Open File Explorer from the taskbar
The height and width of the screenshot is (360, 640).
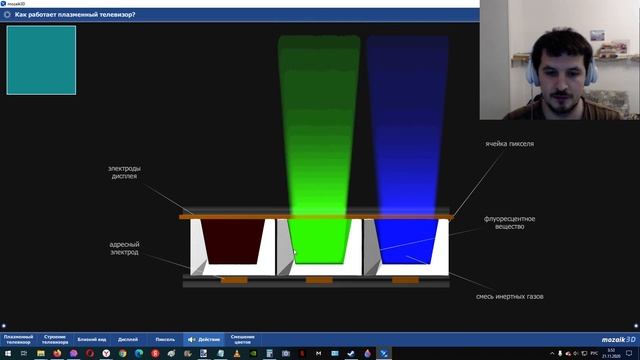[x=40, y=353]
